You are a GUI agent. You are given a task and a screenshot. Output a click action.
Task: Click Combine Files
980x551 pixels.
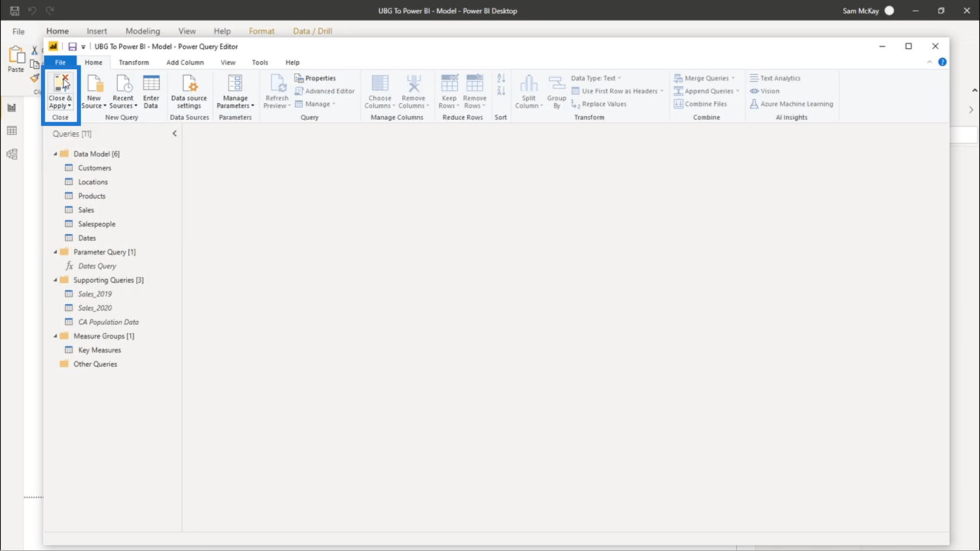point(700,104)
